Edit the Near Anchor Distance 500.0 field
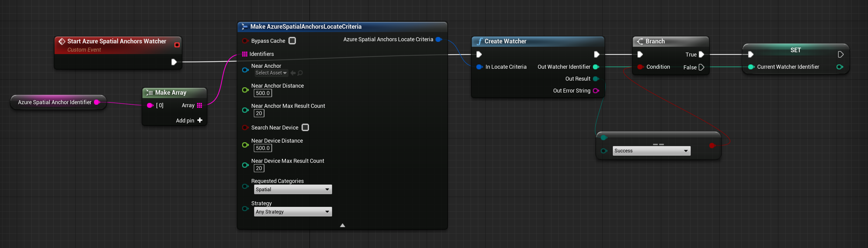 [263, 93]
